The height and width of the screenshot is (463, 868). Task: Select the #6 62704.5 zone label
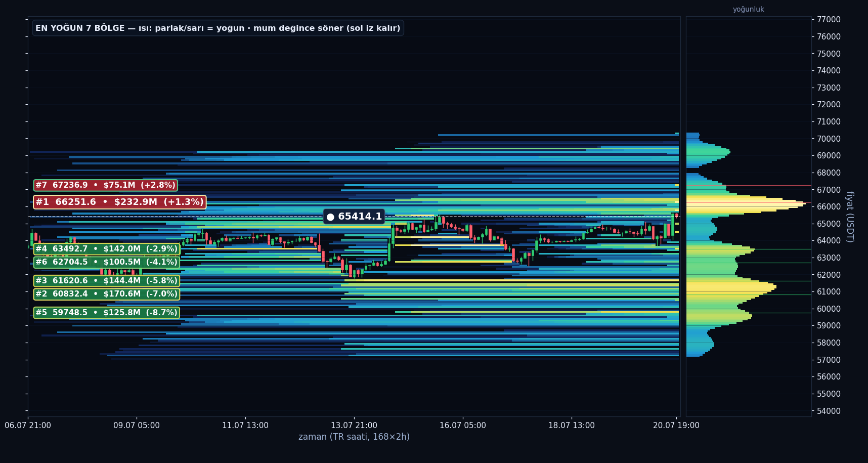click(106, 262)
